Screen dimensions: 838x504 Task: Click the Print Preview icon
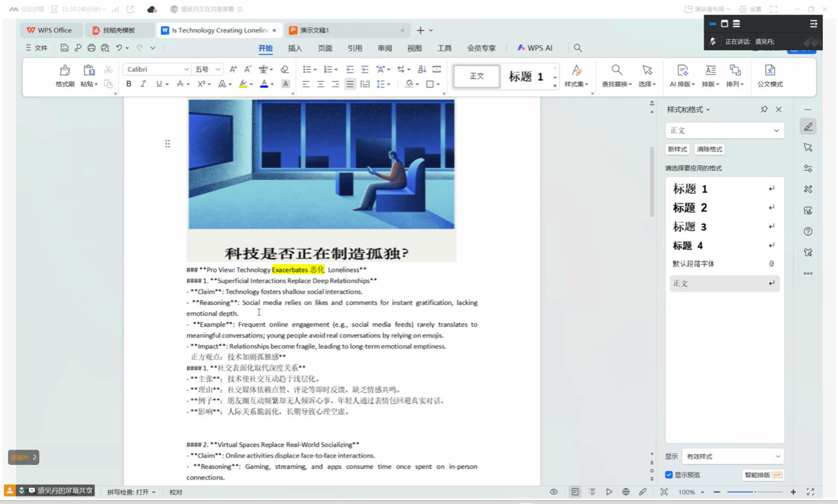tap(105, 48)
